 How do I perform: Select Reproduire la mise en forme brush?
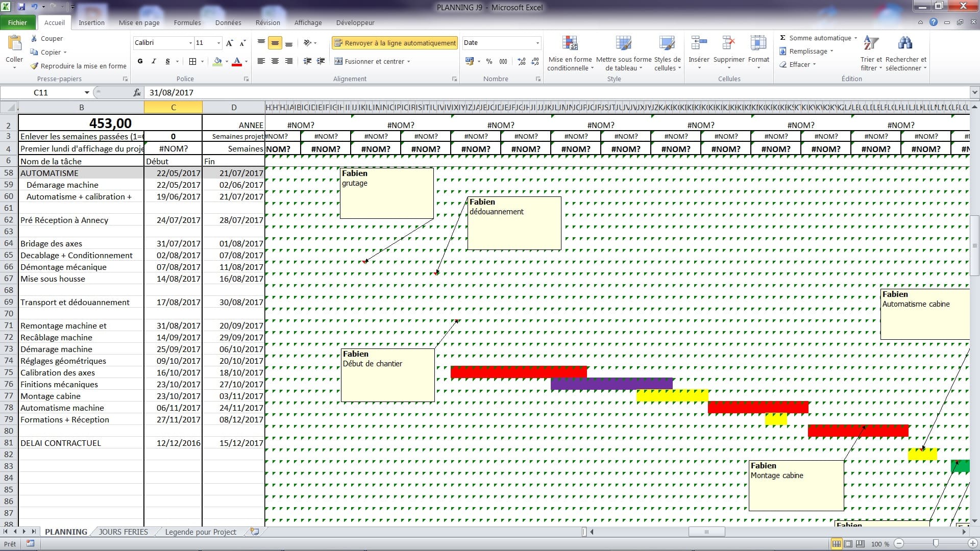point(34,66)
